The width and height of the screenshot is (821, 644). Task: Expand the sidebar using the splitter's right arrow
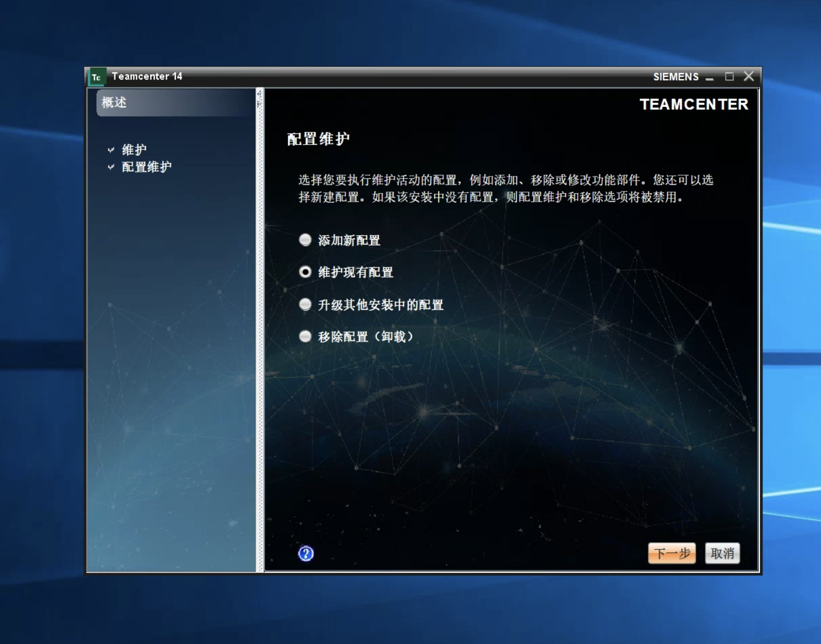tap(258, 103)
